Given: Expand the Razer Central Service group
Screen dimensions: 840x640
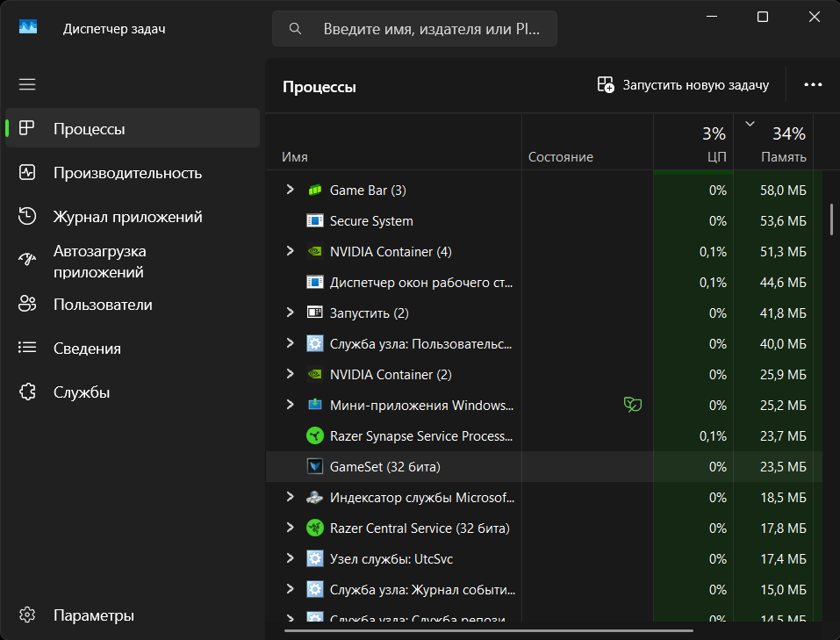Looking at the screenshot, I should point(290,528).
